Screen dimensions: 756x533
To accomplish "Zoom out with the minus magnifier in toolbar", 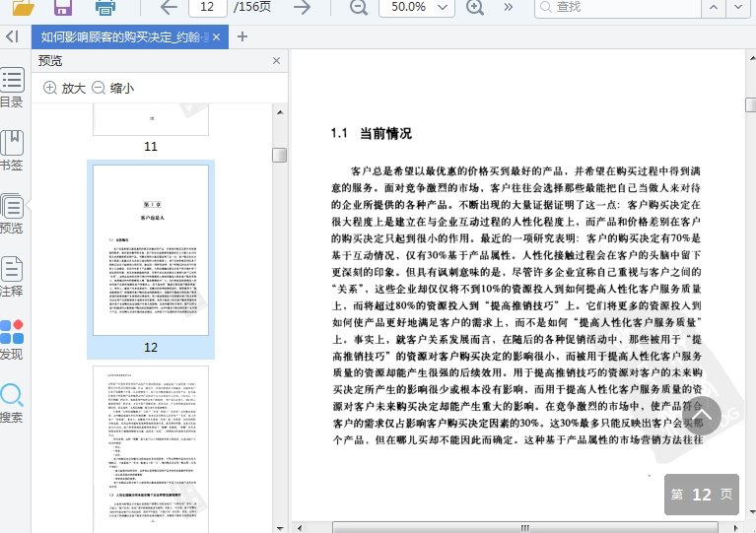I will [358, 7].
